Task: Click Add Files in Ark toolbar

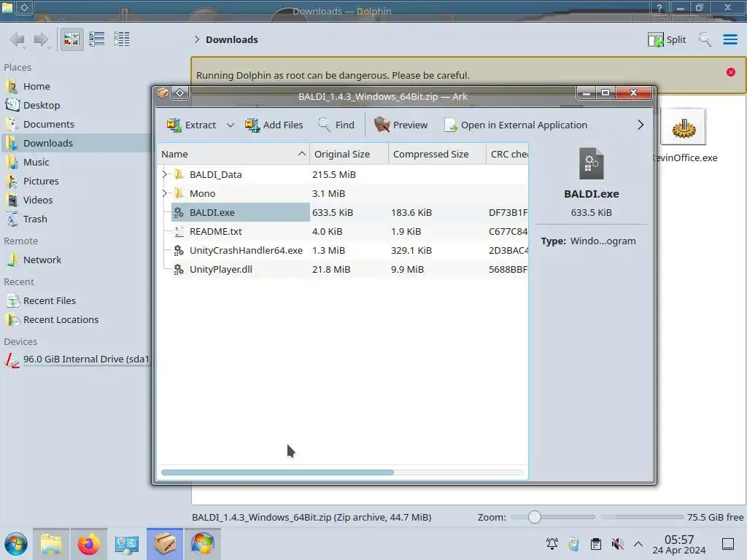Action: click(x=274, y=125)
